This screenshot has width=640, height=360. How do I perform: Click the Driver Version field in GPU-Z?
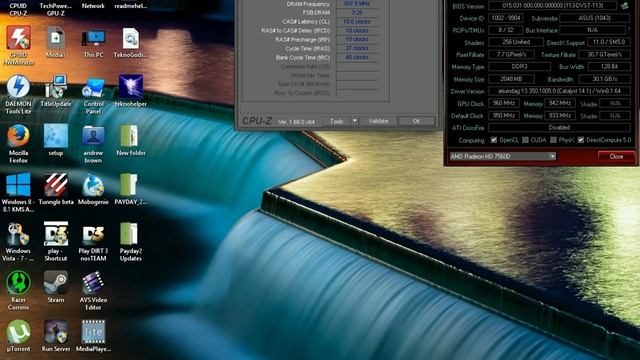[559, 91]
